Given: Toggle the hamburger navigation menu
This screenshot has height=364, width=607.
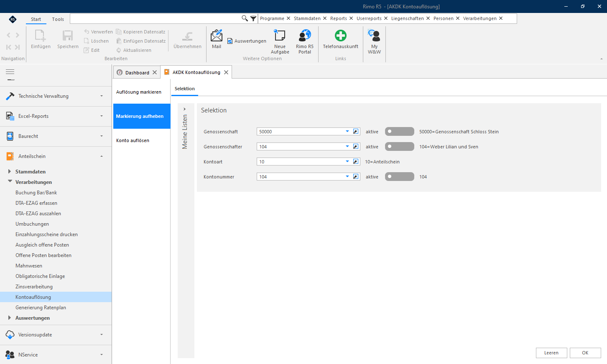Looking at the screenshot, I should point(10,72).
